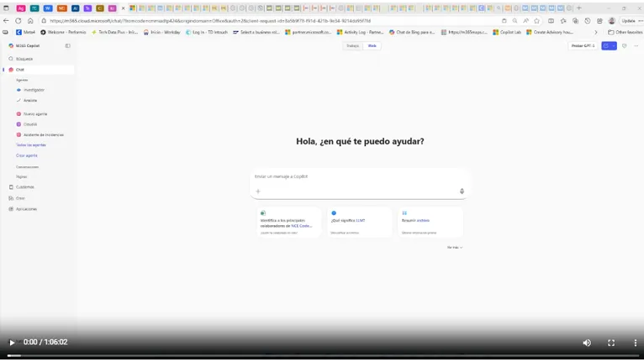Open the new tab plus button
The height and width of the screenshot is (362, 644).
[x=579, y=8]
